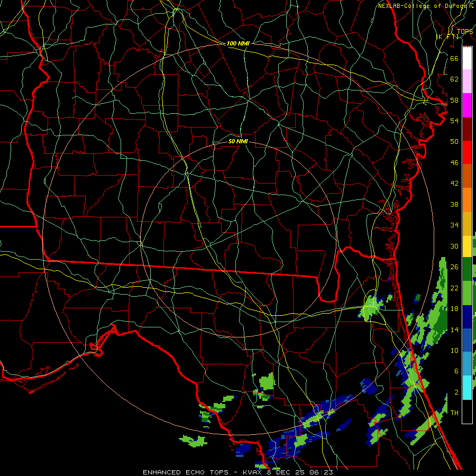Screen dimensions: 476x476
Task: Click the "50 NMI" range ring label
Action: 238,141
